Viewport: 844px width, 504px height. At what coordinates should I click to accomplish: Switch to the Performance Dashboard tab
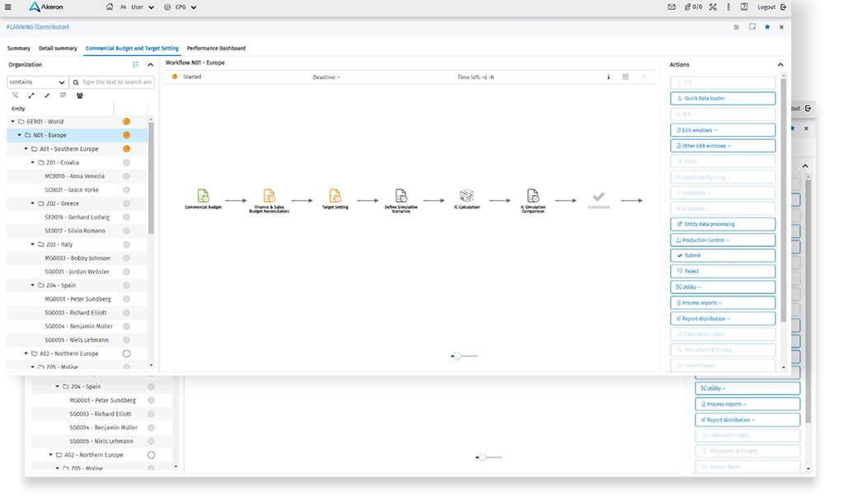pos(216,49)
